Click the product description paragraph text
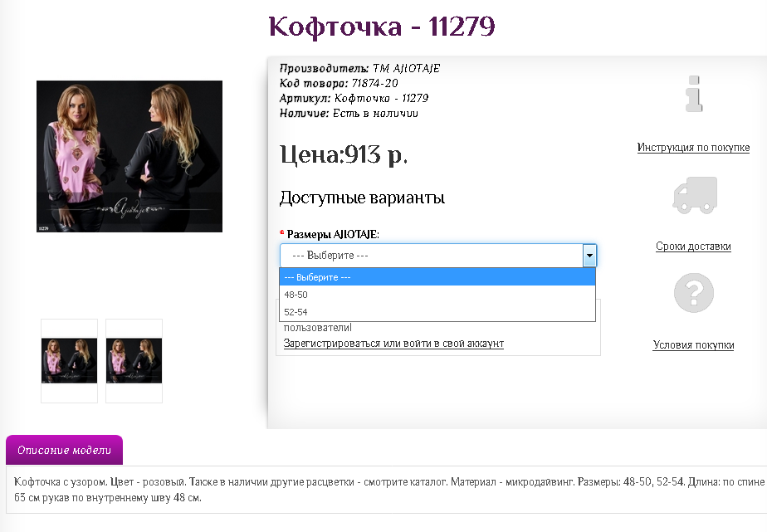 [x=388, y=490]
